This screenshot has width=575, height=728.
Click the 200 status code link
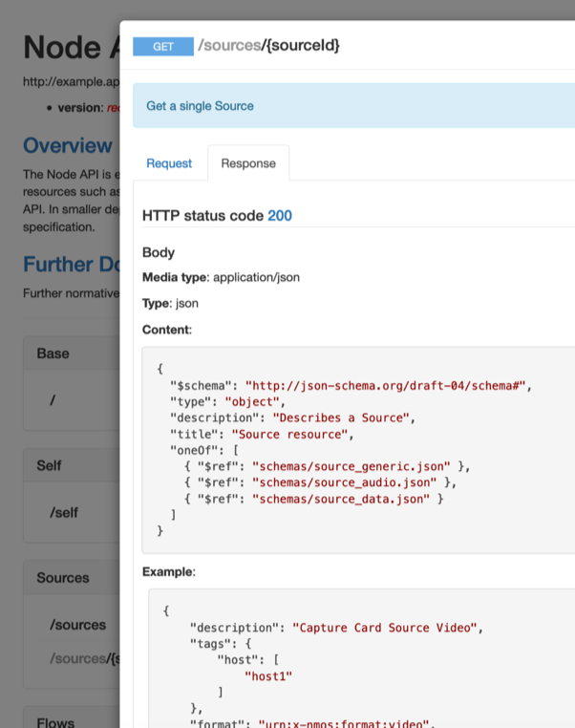click(x=280, y=216)
